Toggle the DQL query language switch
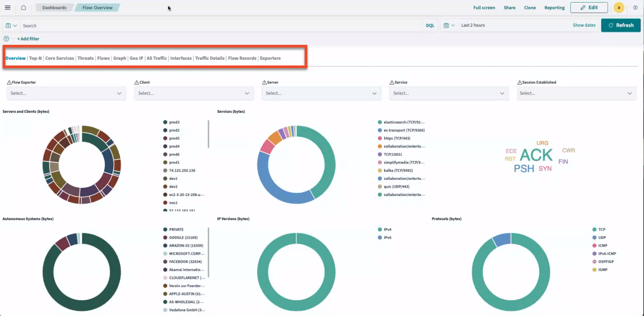Screen dimensions: 644x316 [x=430, y=25]
